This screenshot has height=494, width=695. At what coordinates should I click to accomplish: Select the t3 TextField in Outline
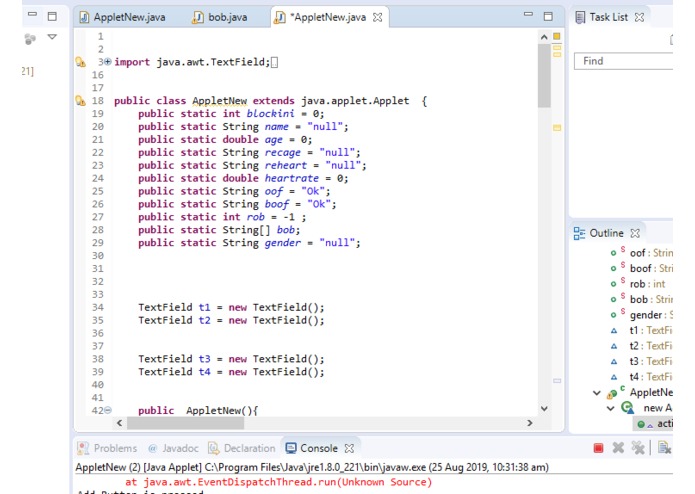(641, 361)
